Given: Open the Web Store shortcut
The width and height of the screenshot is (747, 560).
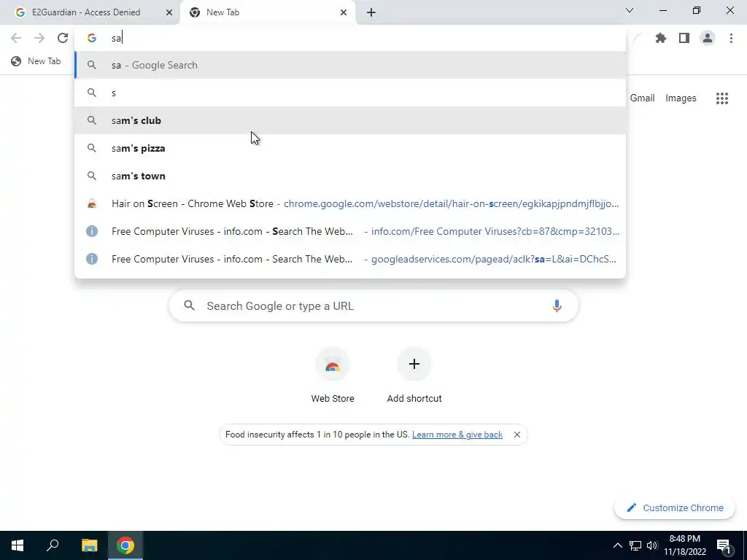Looking at the screenshot, I should tap(333, 376).
